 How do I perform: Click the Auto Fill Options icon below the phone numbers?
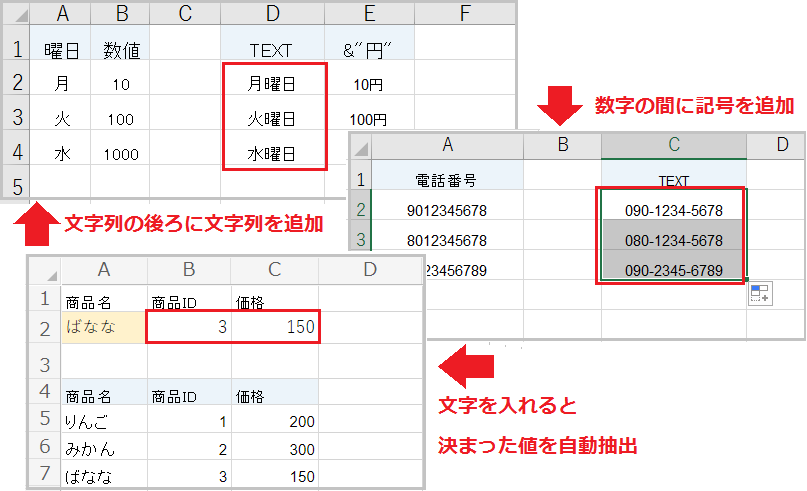click(760, 294)
